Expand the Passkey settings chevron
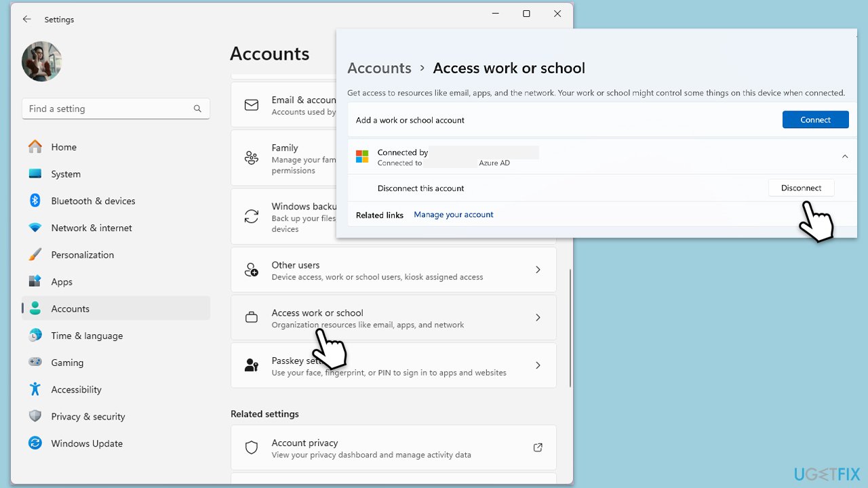The image size is (868, 488). click(x=538, y=365)
